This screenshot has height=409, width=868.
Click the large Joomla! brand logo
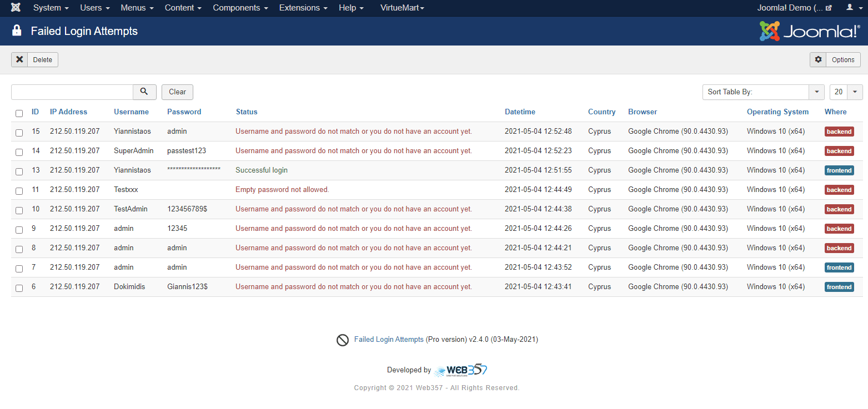click(x=809, y=31)
